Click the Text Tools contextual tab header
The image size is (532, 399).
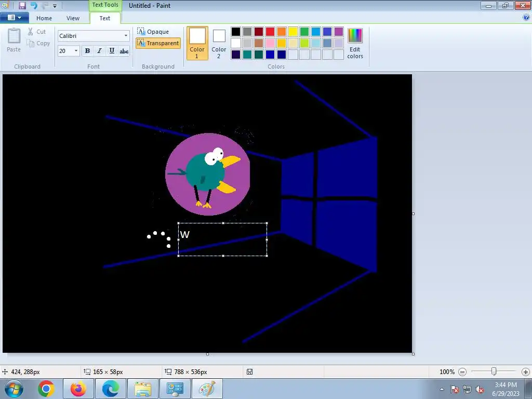[105, 5]
